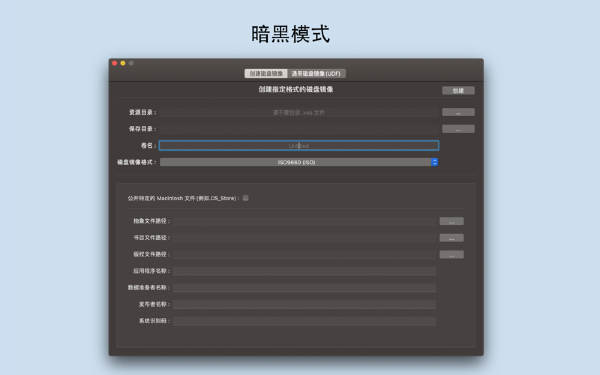
Task: Click the 抽象文件路径 input field
Action: [x=304, y=221]
